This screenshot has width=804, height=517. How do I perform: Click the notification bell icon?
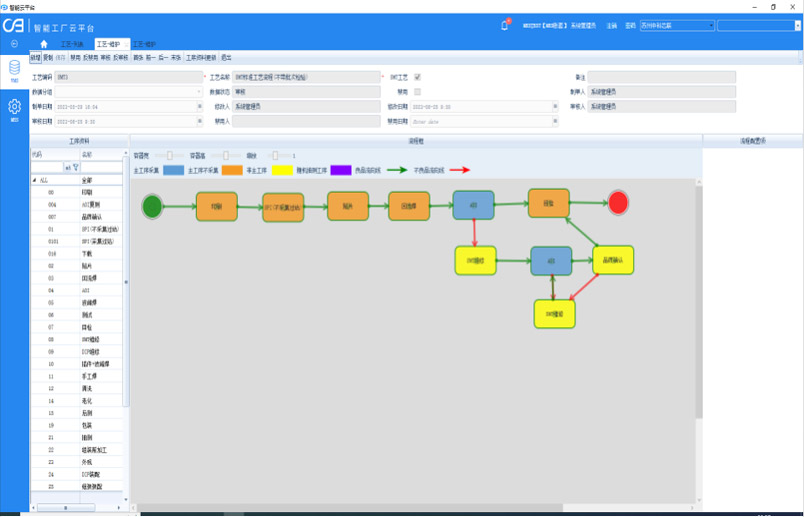(x=505, y=25)
